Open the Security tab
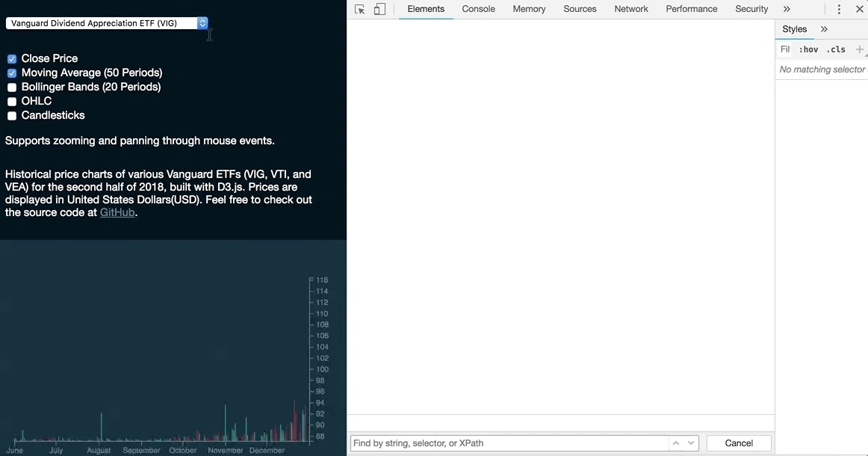The width and height of the screenshot is (868, 456). (x=751, y=10)
